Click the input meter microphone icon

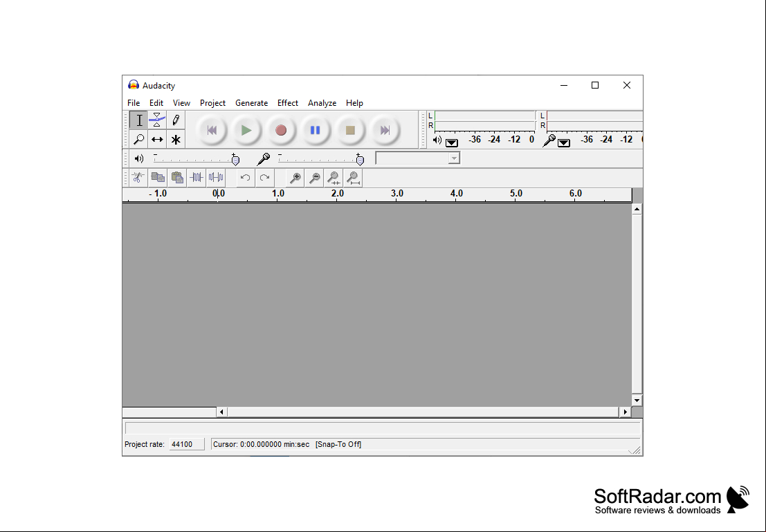[549, 140]
